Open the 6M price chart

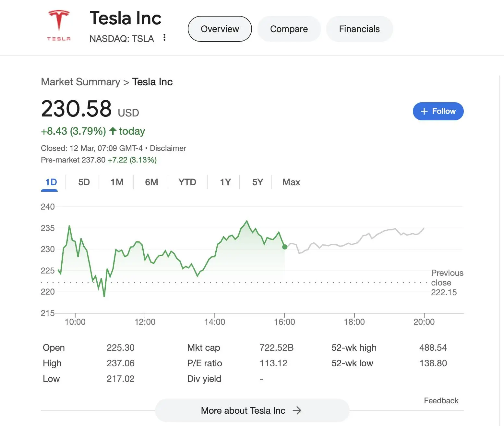pyautogui.click(x=151, y=182)
